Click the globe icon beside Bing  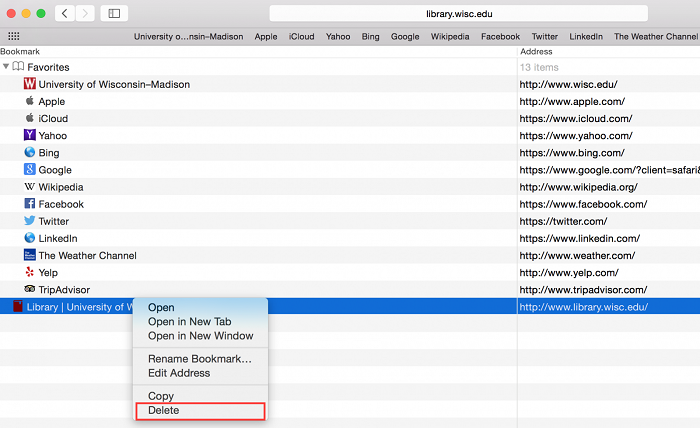[29, 152]
